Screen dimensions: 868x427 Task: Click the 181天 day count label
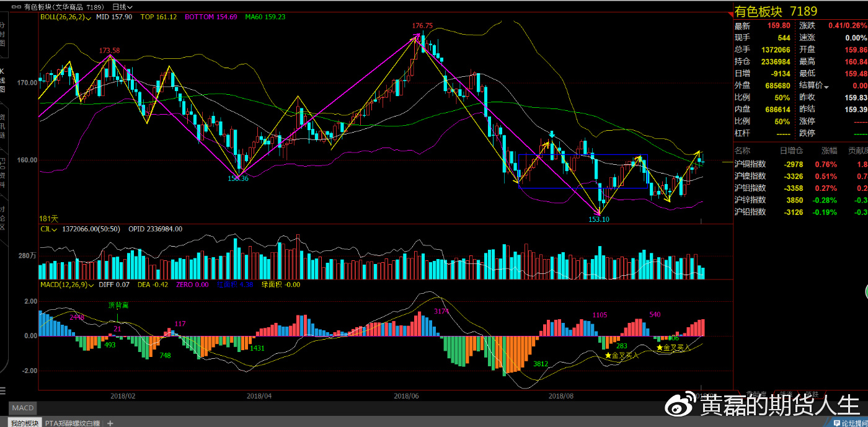click(48, 218)
